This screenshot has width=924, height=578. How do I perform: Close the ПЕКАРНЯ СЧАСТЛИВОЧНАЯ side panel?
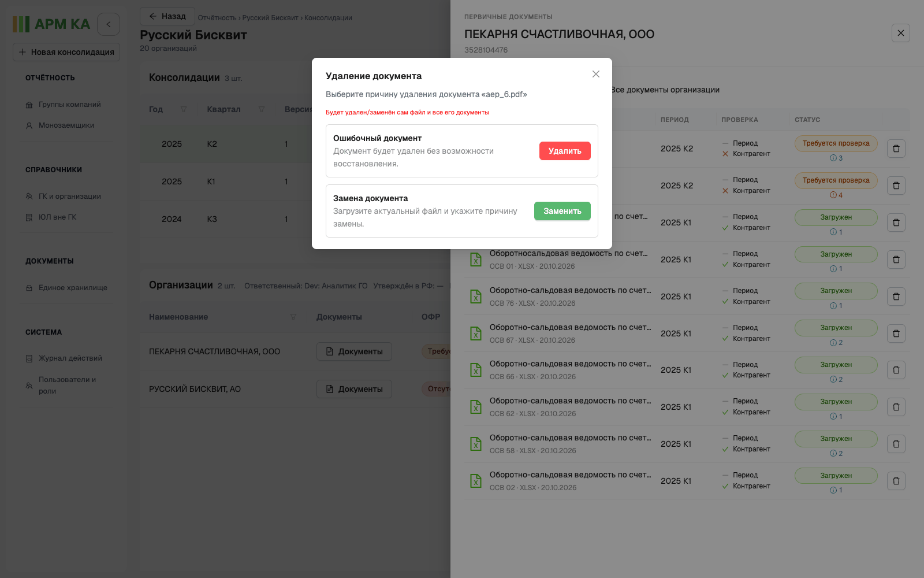point(901,33)
